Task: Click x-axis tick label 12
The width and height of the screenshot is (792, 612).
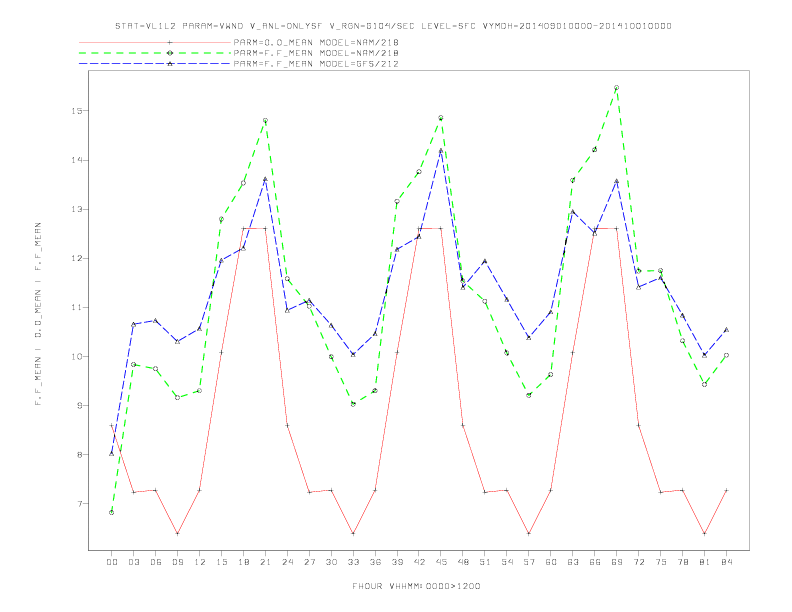Action: click(x=200, y=562)
